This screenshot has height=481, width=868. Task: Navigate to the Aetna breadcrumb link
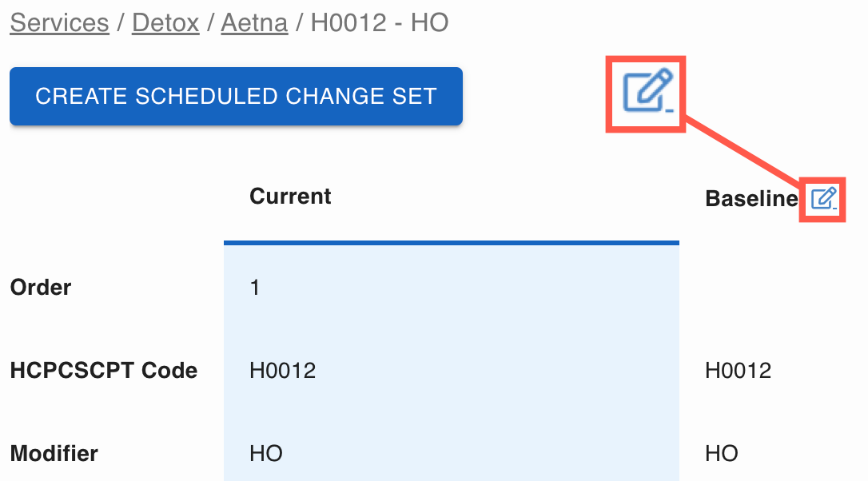pos(254,22)
